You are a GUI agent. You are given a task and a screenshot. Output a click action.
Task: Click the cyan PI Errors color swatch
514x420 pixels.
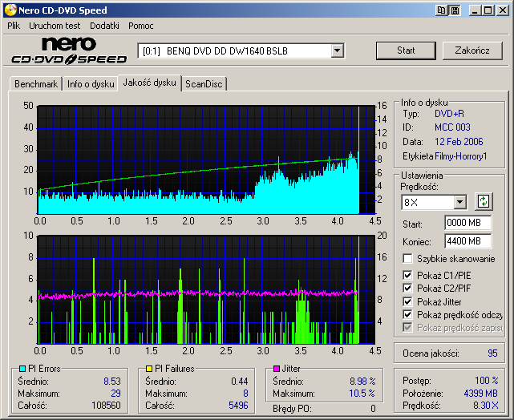click(22, 369)
